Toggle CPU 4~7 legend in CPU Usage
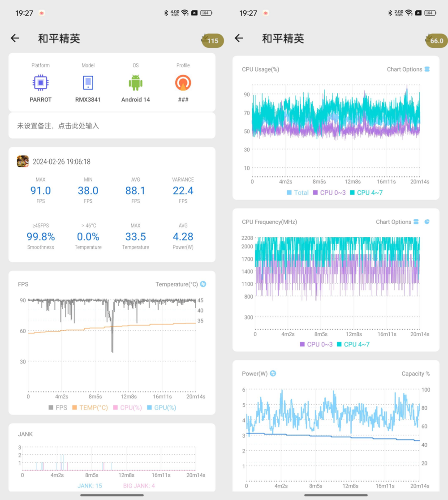 pos(366,192)
